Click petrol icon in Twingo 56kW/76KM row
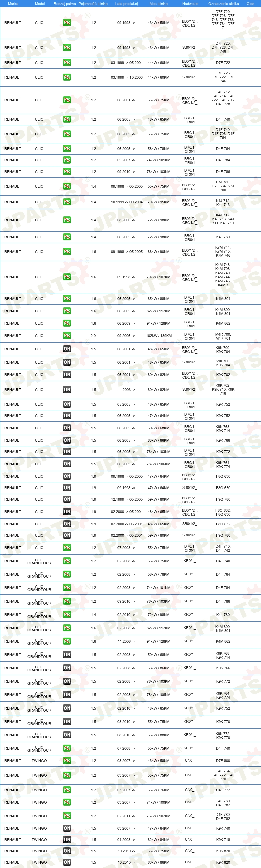 67,790
